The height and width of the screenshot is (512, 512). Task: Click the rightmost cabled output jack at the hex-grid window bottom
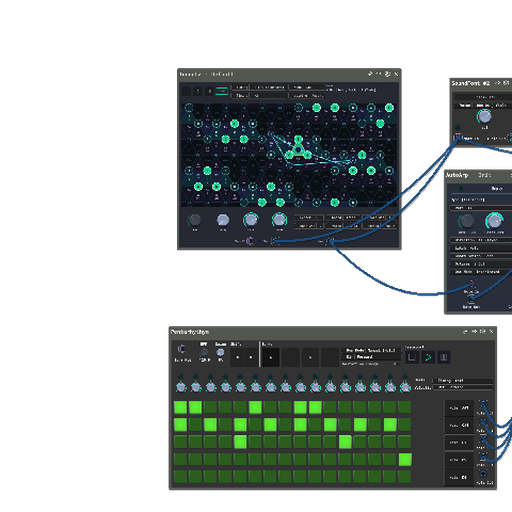(329, 241)
